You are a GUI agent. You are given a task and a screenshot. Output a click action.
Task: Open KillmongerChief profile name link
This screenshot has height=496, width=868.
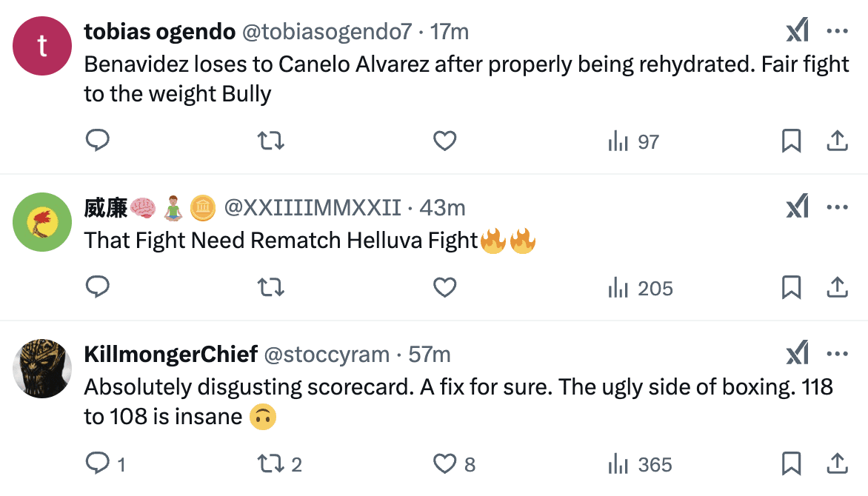pos(170,355)
